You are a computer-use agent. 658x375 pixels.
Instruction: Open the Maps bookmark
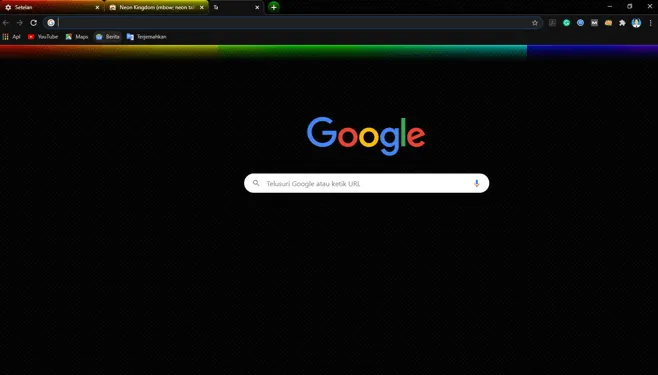[x=77, y=37]
